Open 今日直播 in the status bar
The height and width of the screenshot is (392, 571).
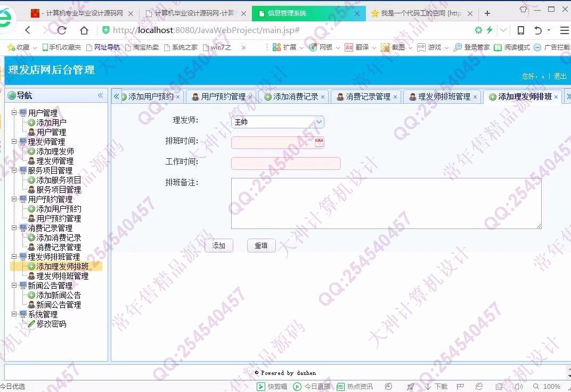312,387
